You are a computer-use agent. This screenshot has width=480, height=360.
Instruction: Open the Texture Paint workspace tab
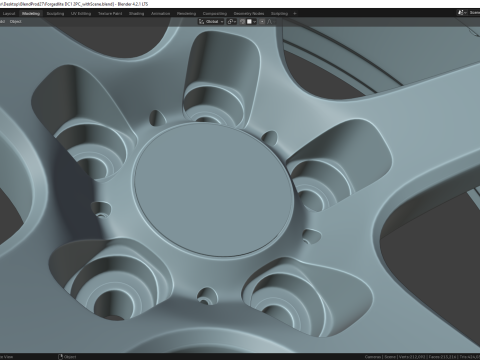point(110,14)
